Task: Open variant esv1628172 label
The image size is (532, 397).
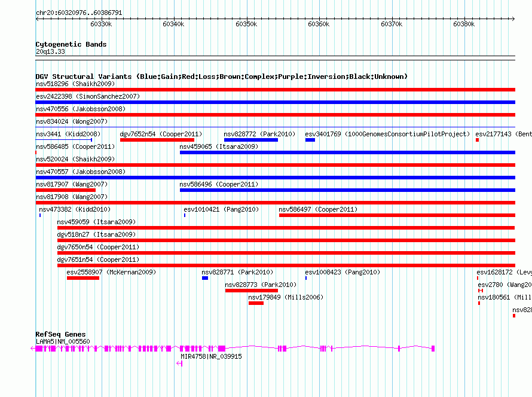Action: (x=504, y=272)
